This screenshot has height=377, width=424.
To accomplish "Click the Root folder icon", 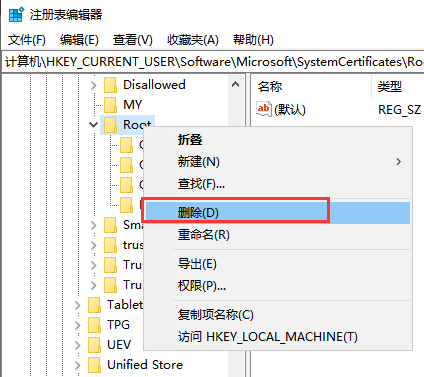I will coord(110,125).
